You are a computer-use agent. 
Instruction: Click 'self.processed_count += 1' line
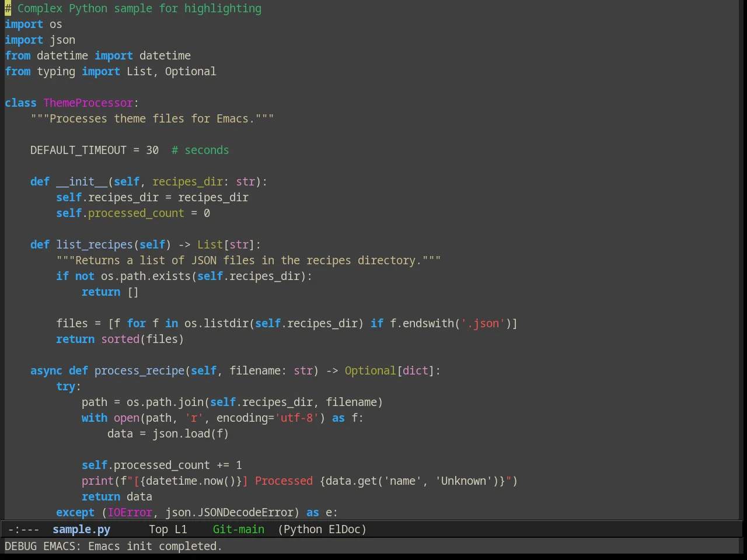tap(162, 465)
